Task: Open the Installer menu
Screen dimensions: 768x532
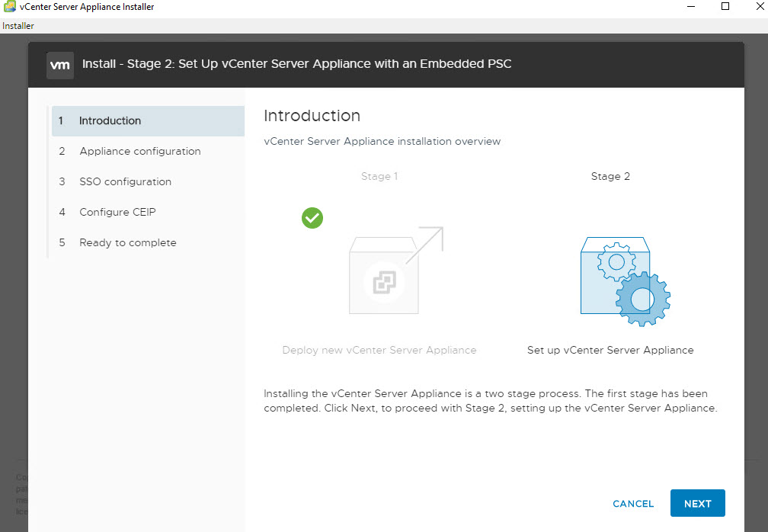Action: pyautogui.click(x=18, y=26)
